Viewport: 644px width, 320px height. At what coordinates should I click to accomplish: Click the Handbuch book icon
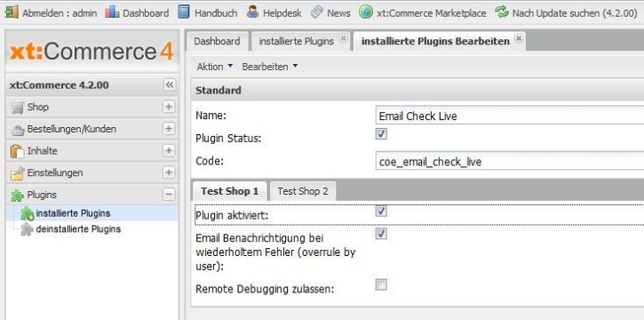pos(184,12)
